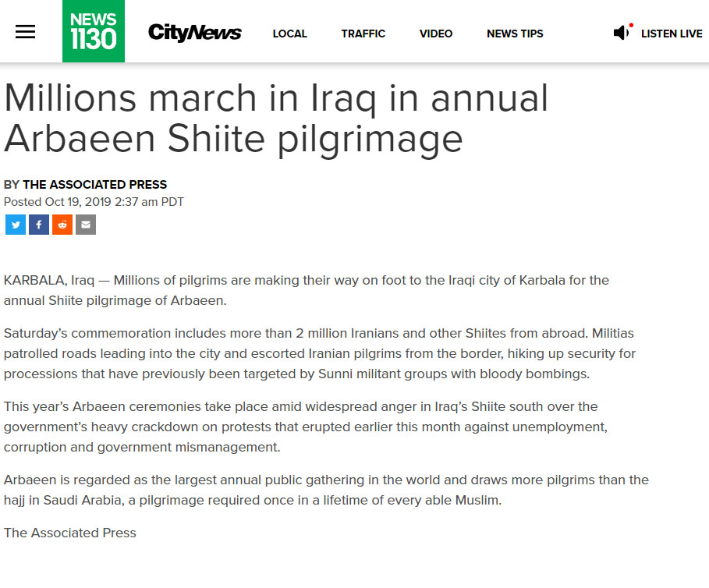The width and height of the screenshot is (709, 588).
Task: Open the hamburger navigation menu
Action: click(x=25, y=32)
